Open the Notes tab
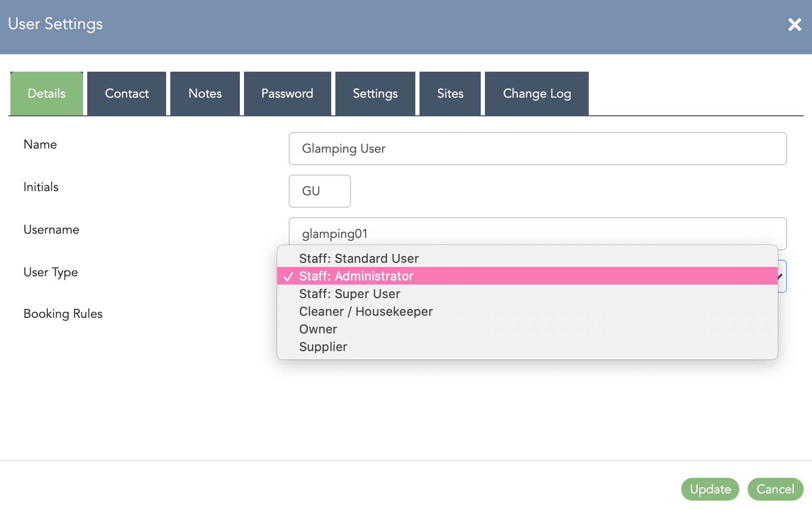Image resolution: width=812 pixels, height=510 pixels. click(205, 93)
